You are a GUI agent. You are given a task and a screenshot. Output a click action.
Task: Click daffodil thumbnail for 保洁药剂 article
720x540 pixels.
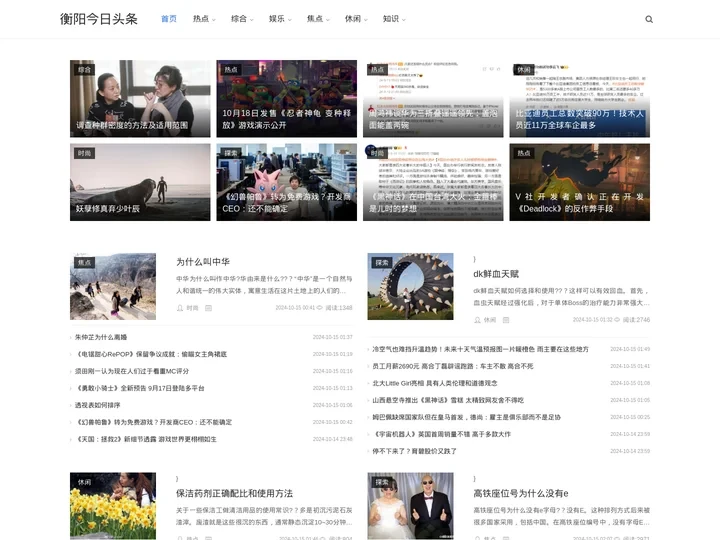click(113, 506)
